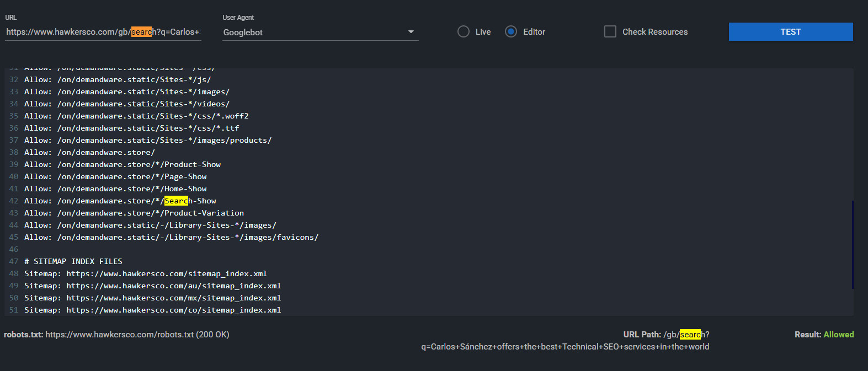Select the Editor radio button
This screenshot has width=868, height=371.
pos(511,32)
